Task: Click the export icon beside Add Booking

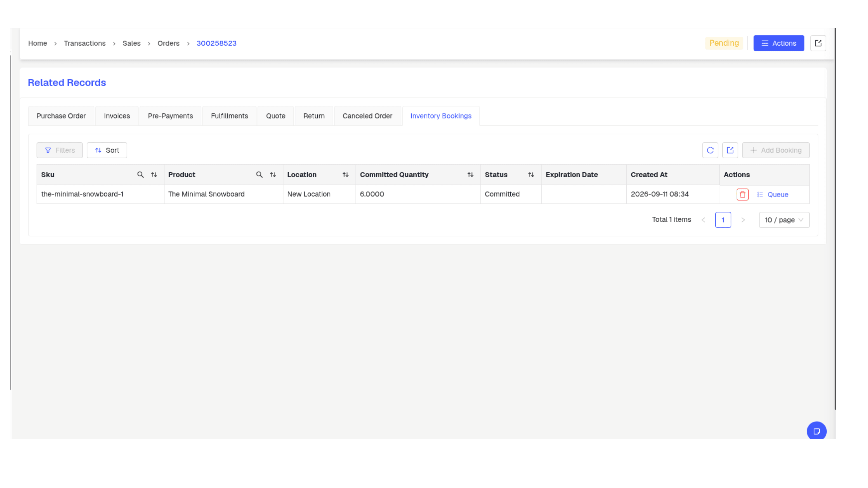Action: tap(730, 150)
